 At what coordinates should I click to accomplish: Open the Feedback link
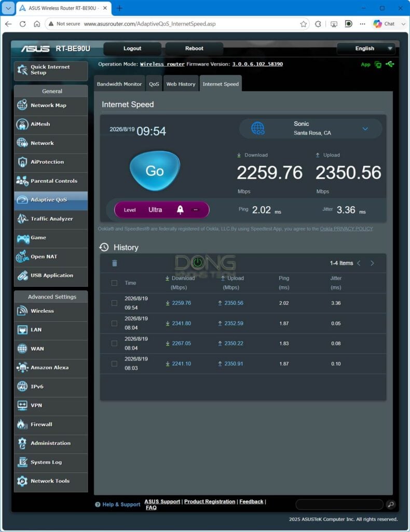[251, 501]
